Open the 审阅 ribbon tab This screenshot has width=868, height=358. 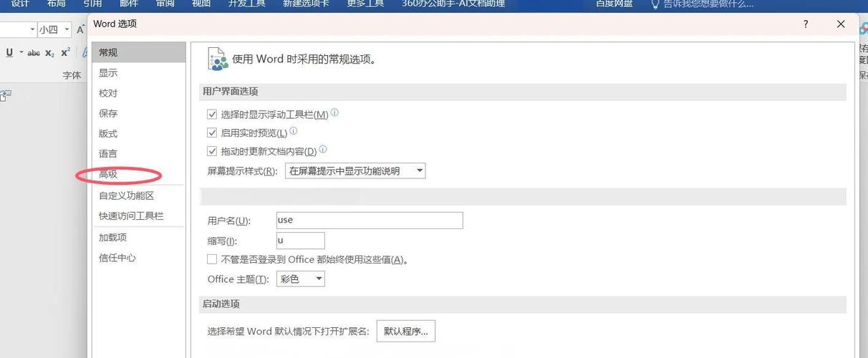[165, 4]
